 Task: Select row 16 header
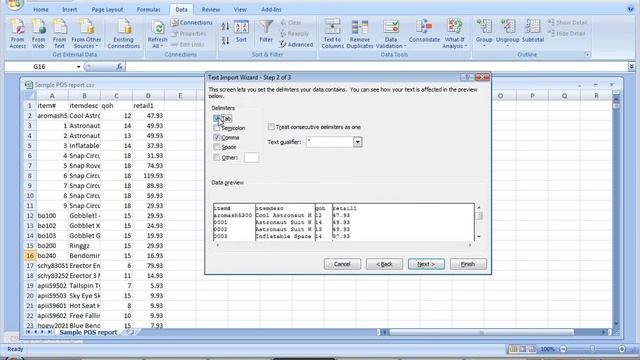(29, 256)
